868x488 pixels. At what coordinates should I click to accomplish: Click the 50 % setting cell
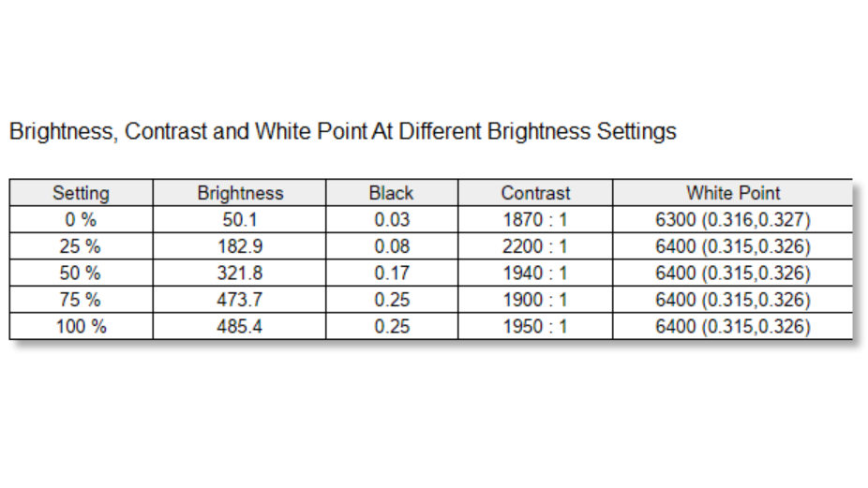(81, 274)
